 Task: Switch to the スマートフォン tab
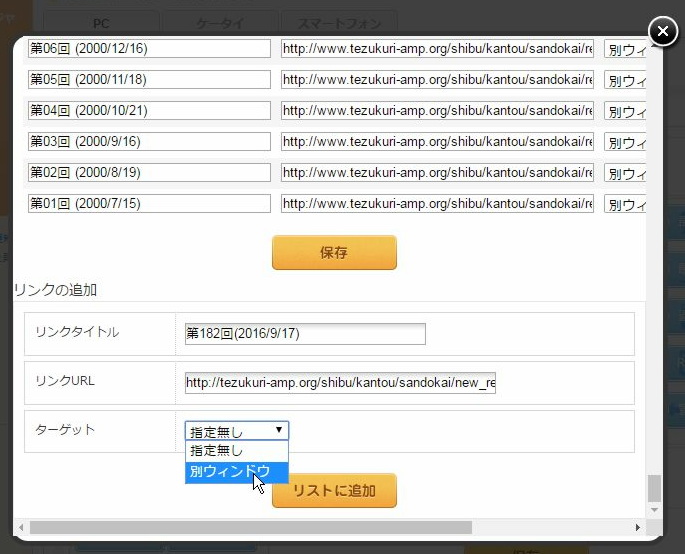[x=339, y=22]
